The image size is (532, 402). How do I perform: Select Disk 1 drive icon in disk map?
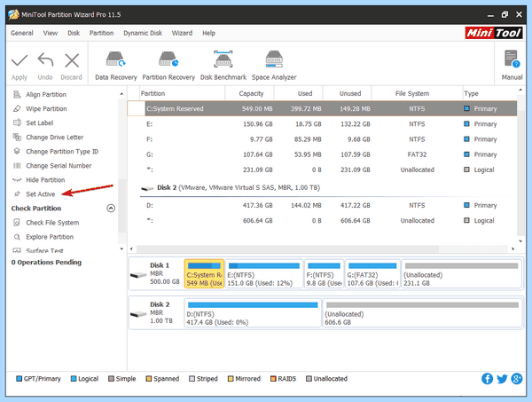pos(138,275)
